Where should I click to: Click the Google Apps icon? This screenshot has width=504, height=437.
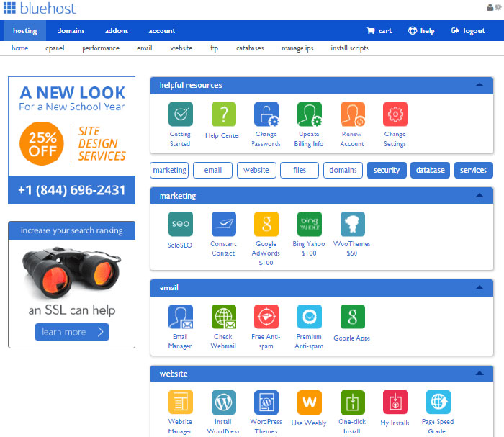pos(353,317)
